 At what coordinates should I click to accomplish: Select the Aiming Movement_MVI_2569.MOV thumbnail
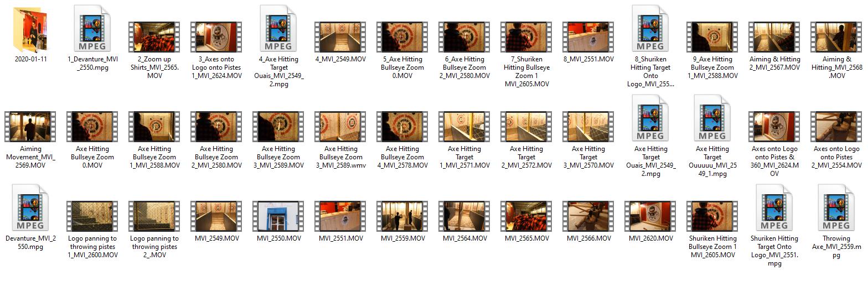tap(30, 127)
